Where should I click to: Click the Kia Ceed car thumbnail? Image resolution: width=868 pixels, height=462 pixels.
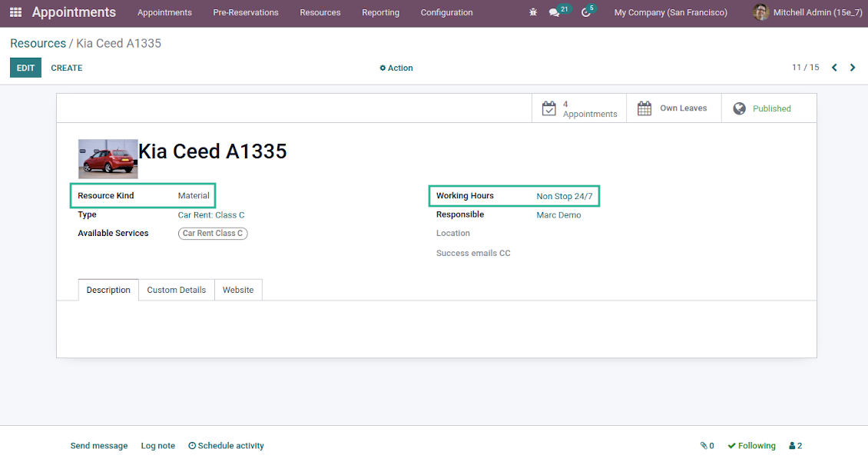pyautogui.click(x=108, y=158)
